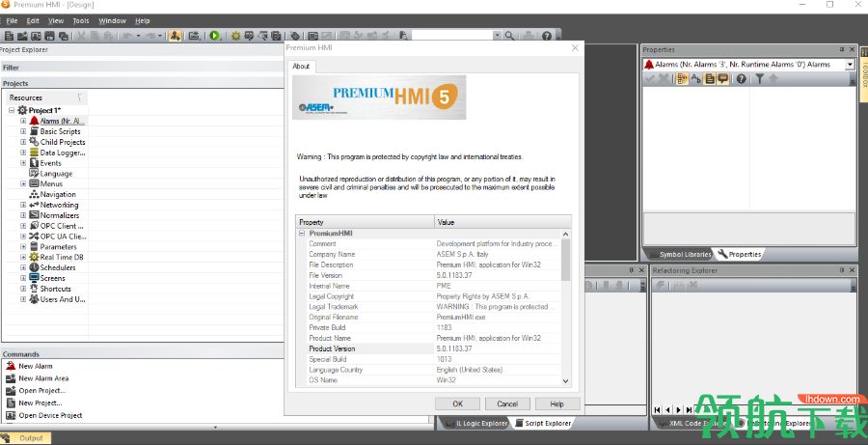This screenshot has width=868, height=445.
Task: Open the Window menu
Action: point(113,20)
